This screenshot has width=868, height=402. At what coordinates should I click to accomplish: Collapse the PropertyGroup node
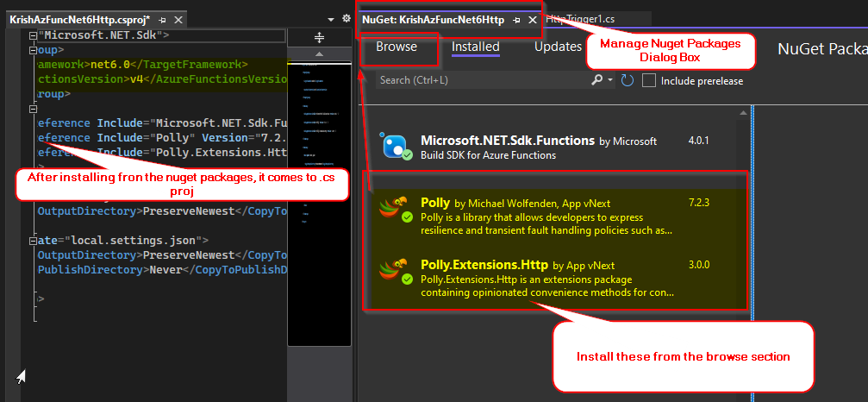click(33, 50)
